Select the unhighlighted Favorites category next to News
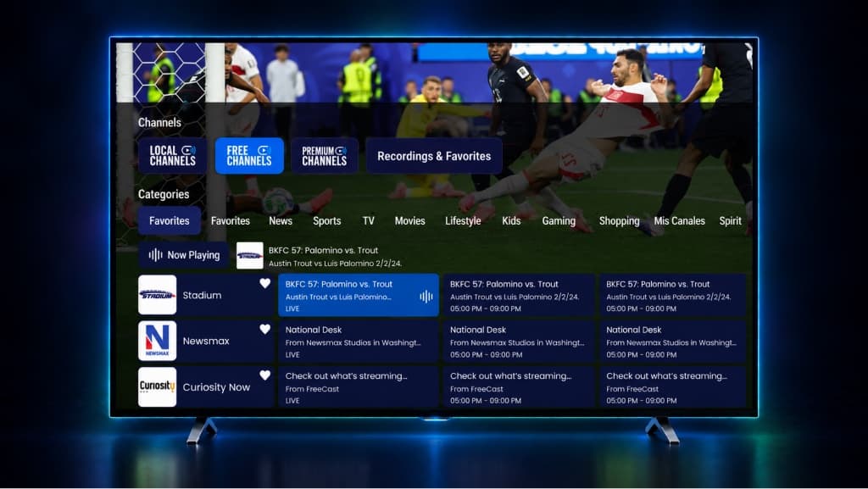Viewport: 868px width, 489px height. click(x=231, y=220)
